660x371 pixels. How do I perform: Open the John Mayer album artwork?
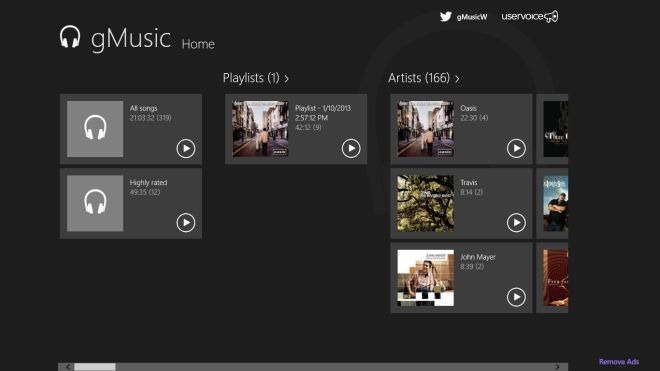426,278
